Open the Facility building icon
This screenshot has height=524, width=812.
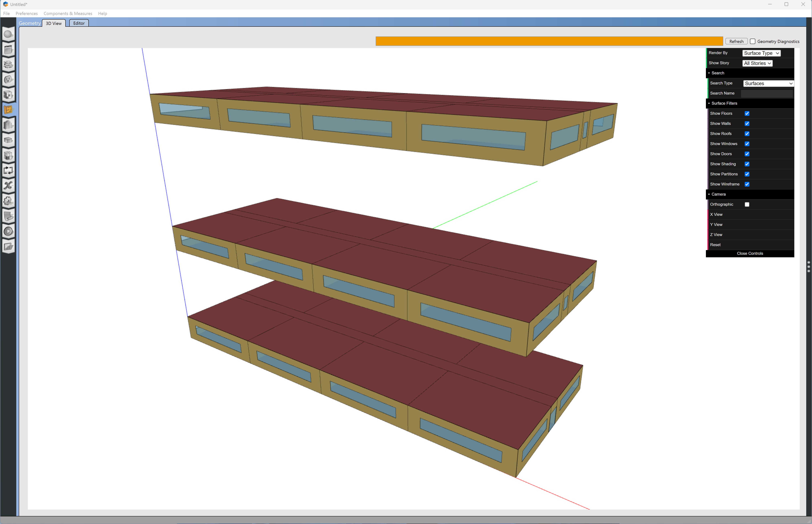(x=8, y=125)
